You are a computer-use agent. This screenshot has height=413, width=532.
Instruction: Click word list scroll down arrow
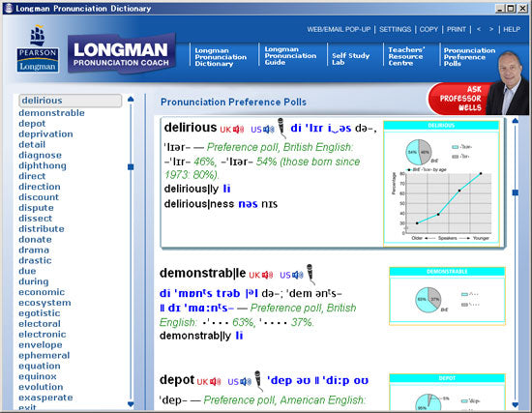pos(131,404)
